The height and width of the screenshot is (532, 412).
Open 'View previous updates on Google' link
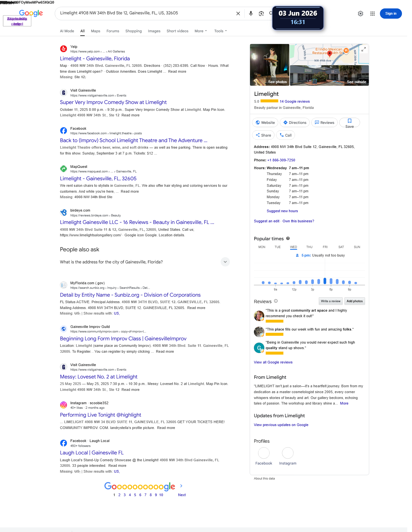click(281, 425)
